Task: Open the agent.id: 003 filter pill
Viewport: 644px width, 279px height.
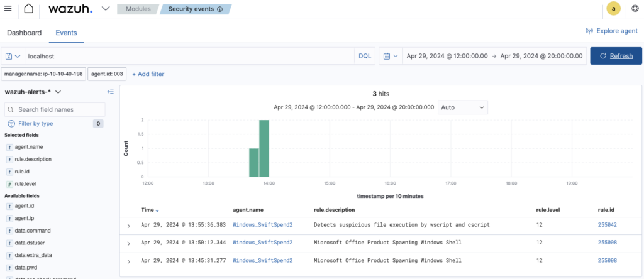Action: (107, 74)
